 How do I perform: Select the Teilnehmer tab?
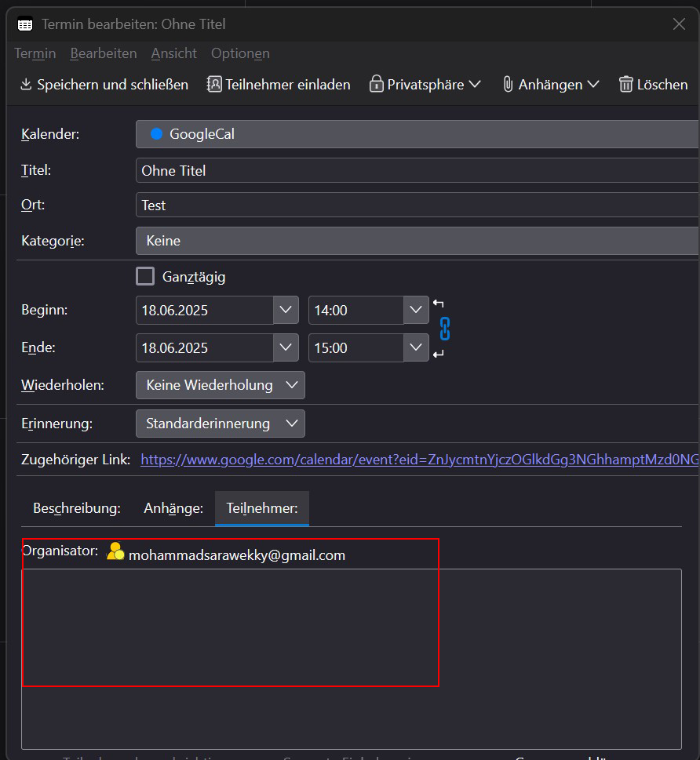point(262,508)
